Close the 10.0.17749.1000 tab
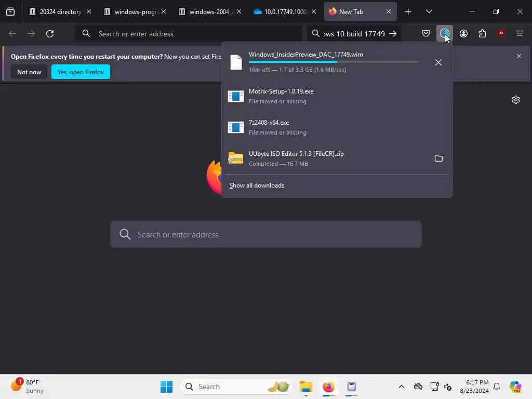The width and height of the screenshot is (532, 399). click(314, 11)
